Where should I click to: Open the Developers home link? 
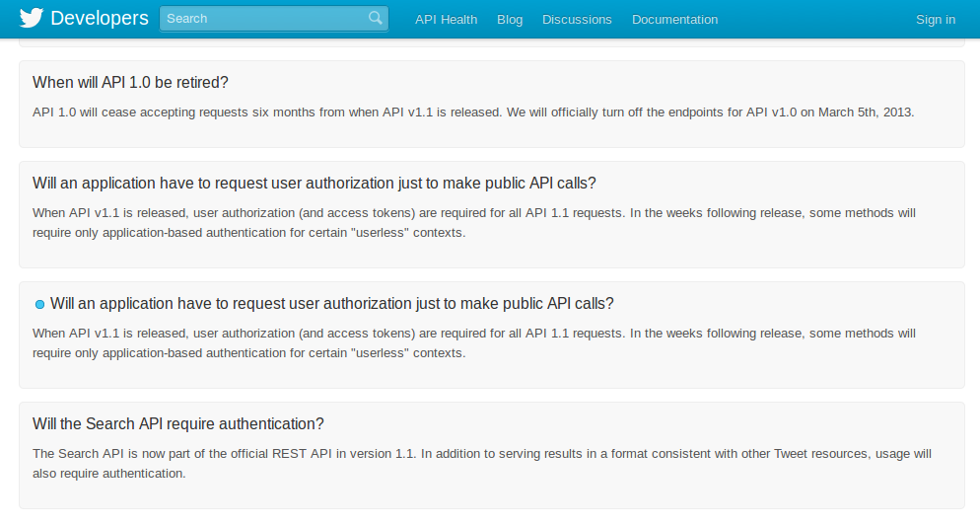coord(100,18)
